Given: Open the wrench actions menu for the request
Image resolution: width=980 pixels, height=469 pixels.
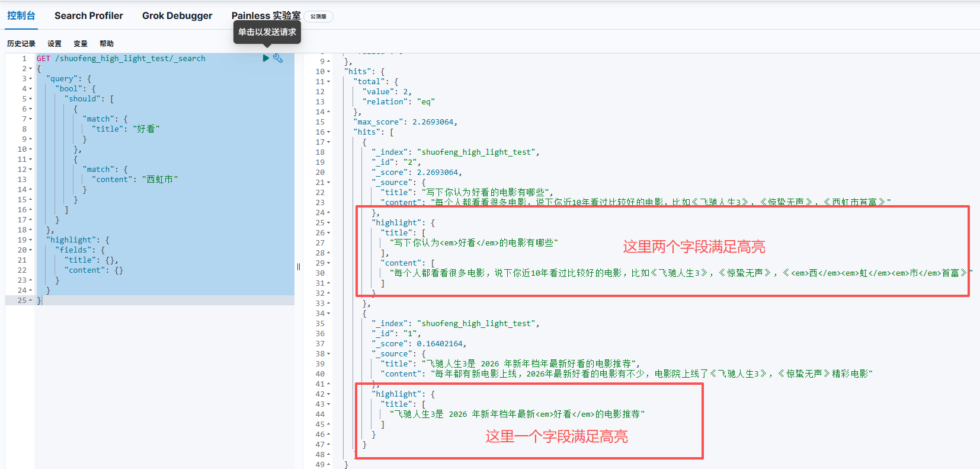Looking at the screenshot, I should [x=278, y=58].
